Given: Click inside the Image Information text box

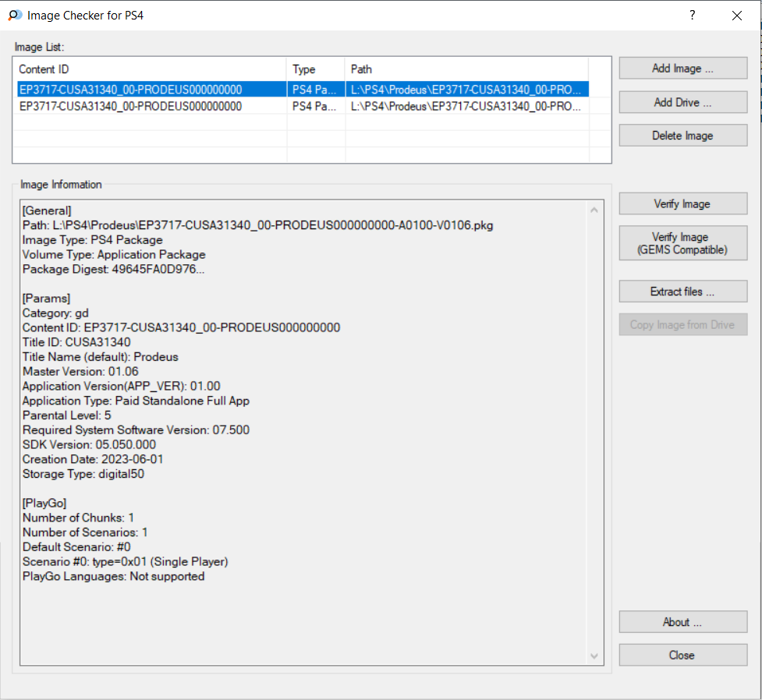Looking at the screenshot, I should pyautogui.click(x=303, y=433).
